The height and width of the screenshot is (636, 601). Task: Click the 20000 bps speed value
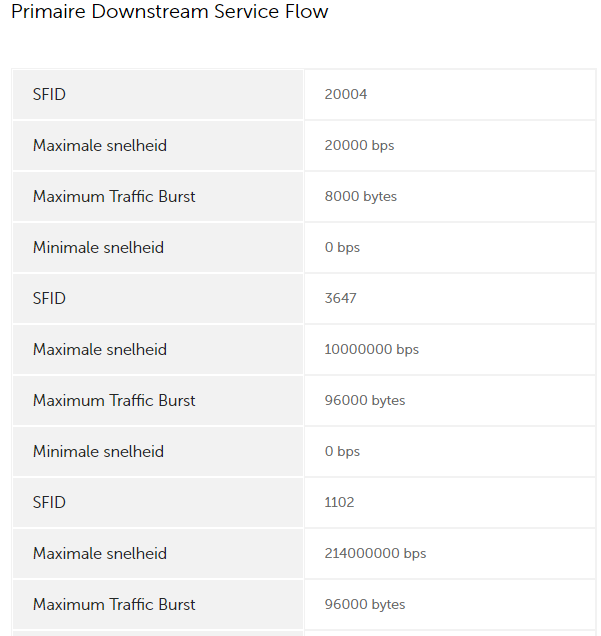(x=359, y=146)
